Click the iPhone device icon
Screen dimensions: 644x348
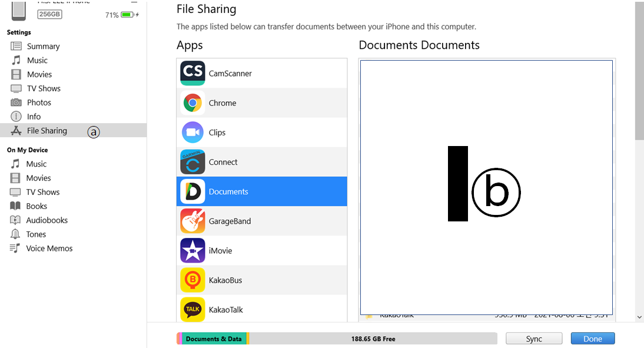point(18,11)
